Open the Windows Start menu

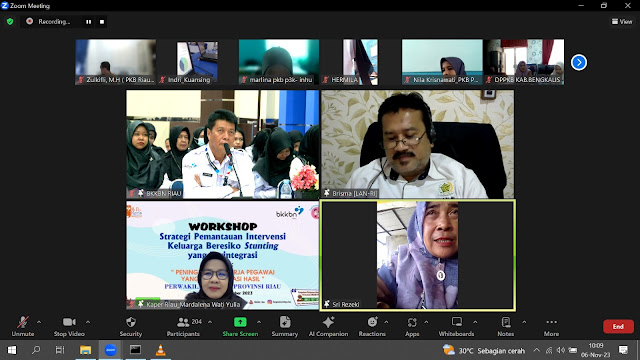[x=12, y=350]
